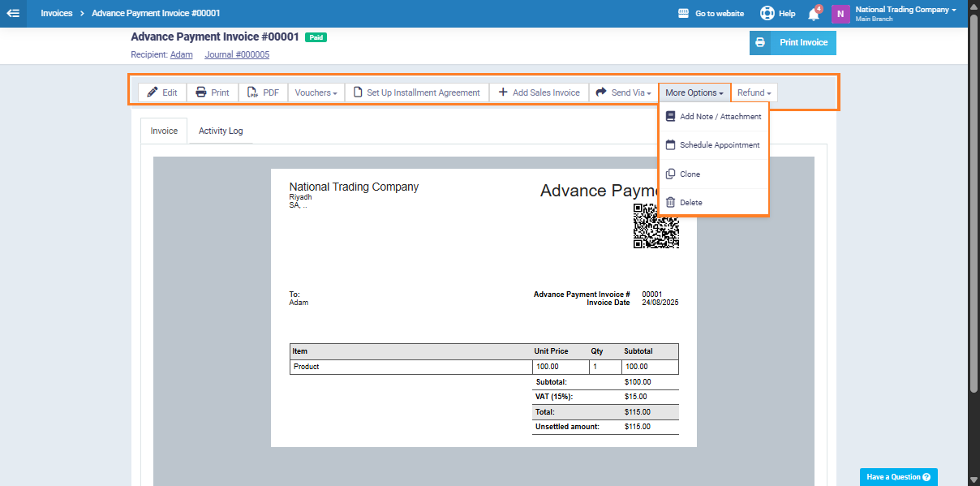
Task: Open Go to website
Action: coord(711,14)
